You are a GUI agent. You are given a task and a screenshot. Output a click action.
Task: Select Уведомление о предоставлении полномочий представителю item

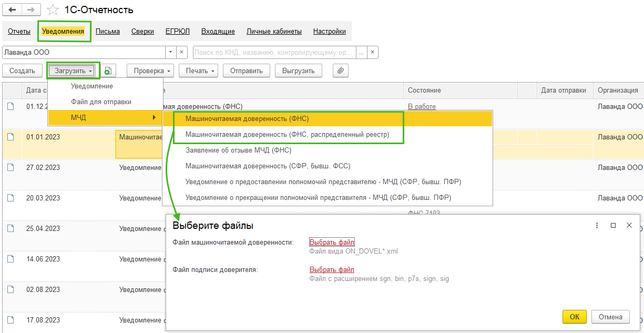pyautogui.click(x=327, y=182)
